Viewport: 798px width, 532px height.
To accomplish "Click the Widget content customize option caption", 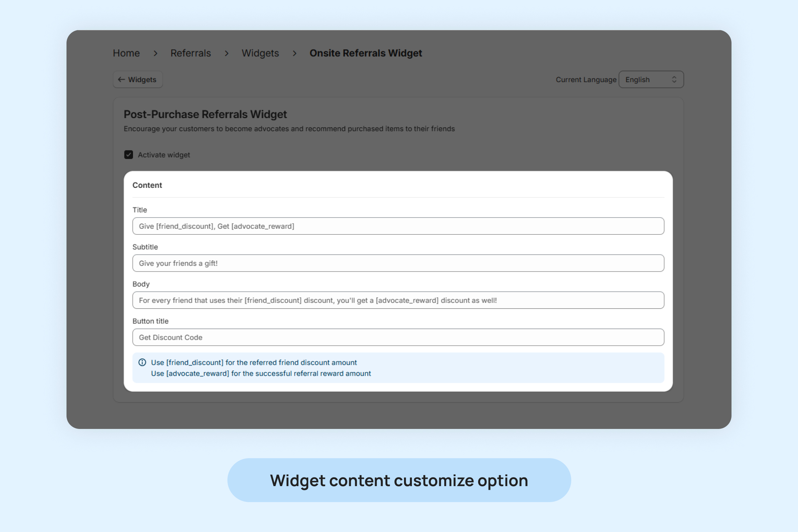I will point(399,480).
